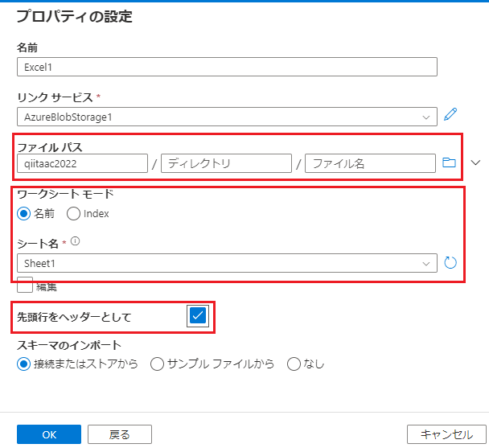Select the 名前 worksheet mode radio button
This screenshot has height=448, width=489.
point(23,214)
